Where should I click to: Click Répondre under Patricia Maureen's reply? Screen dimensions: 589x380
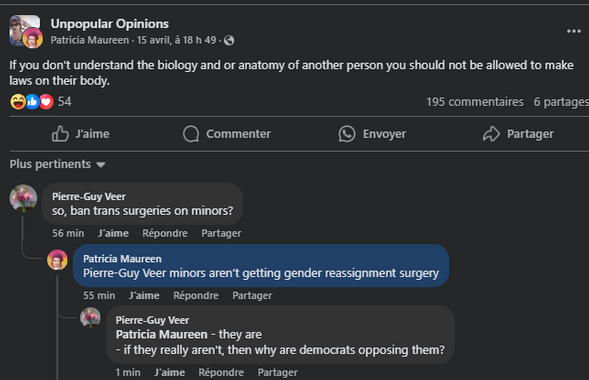click(x=196, y=296)
